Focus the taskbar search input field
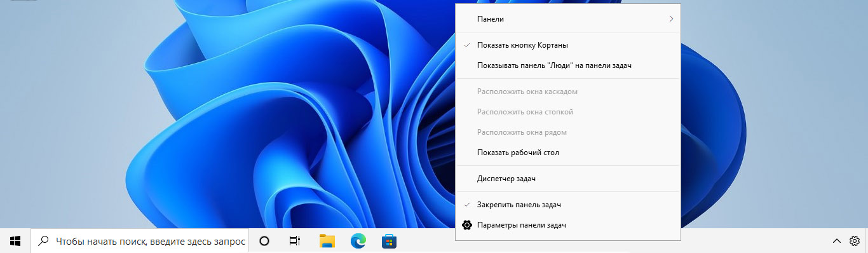Viewport: 868px width, 253px height. click(140, 241)
